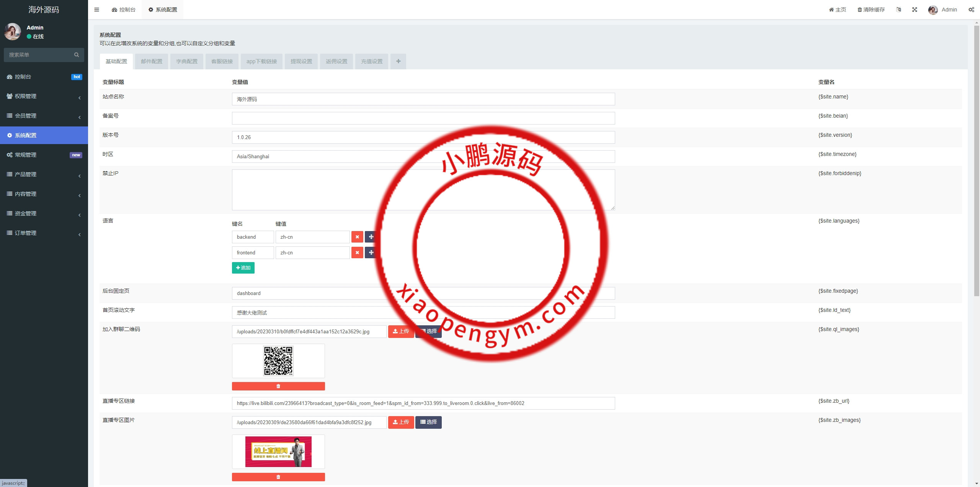
Task: Delete the backend language row
Action: (x=357, y=237)
